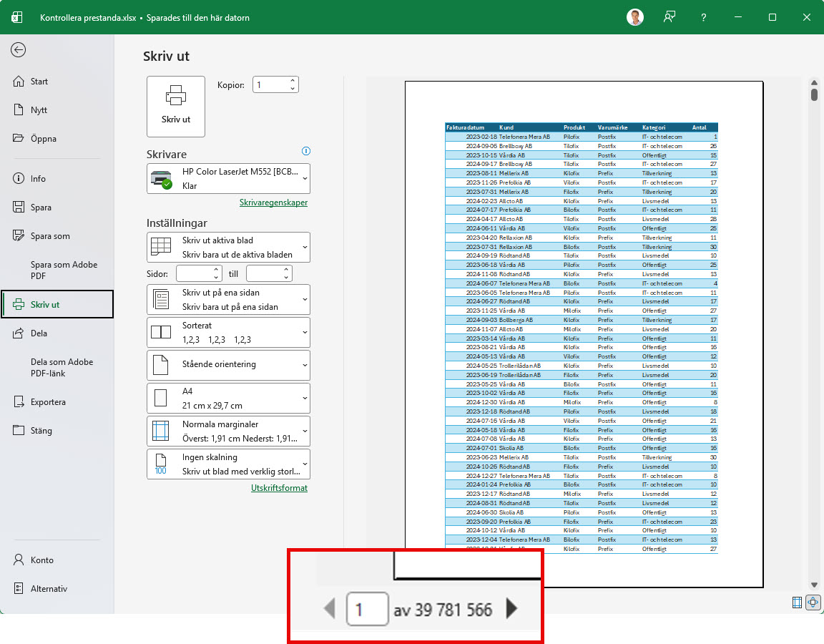Click the large Skriv ut printer button
The image size is (824, 644).
point(176,107)
